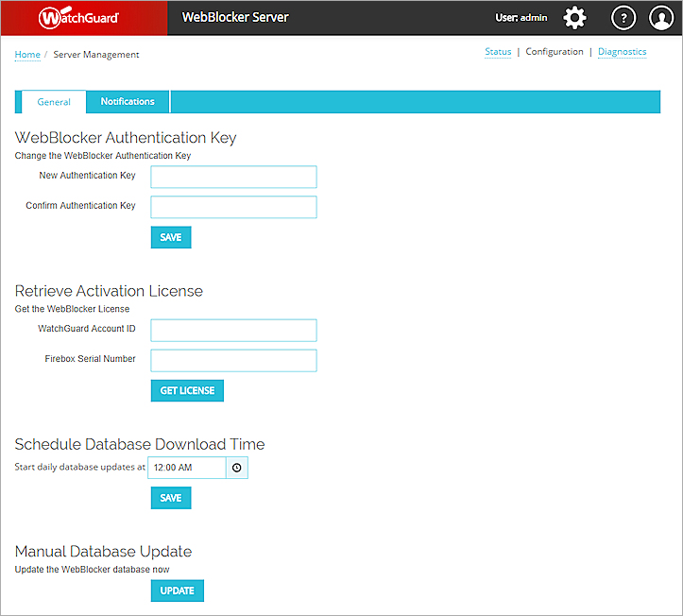This screenshot has height=616, width=683.
Task: Open the clock time picker icon
Action: (x=237, y=467)
